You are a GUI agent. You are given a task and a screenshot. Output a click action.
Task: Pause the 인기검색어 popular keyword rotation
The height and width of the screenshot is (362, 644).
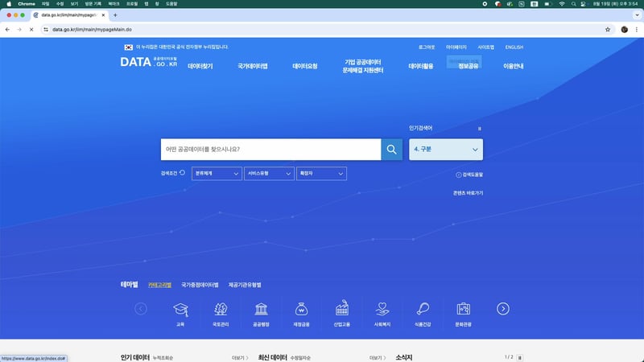pyautogui.click(x=480, y=128)
